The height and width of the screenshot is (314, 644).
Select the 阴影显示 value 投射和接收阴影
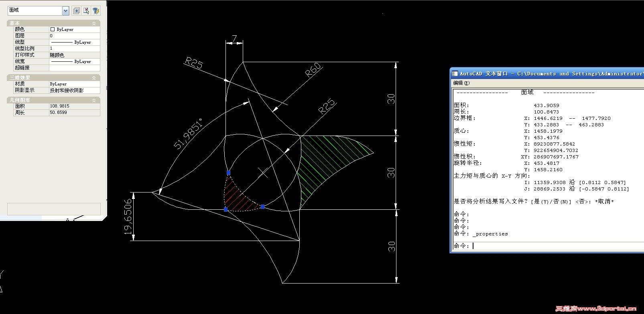click(74, 90)
